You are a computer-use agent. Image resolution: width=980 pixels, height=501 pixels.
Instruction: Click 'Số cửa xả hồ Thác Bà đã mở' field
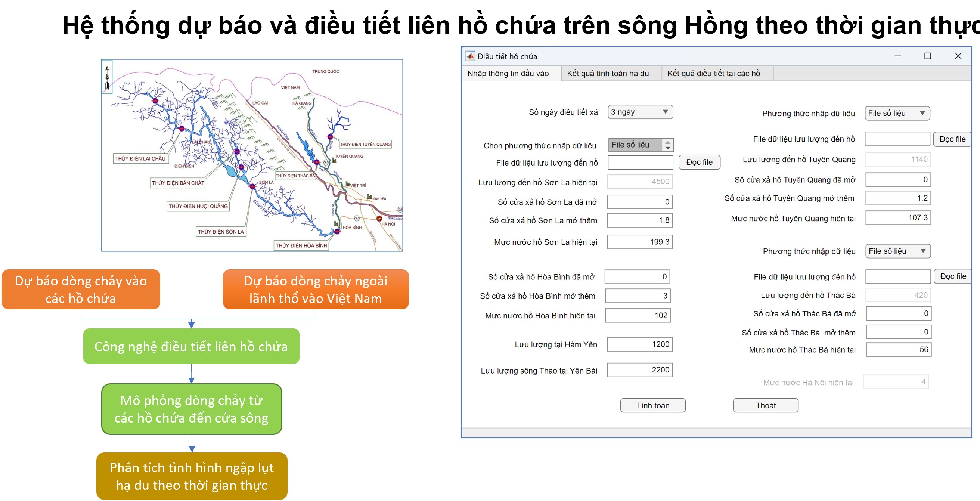coord(899,314)
